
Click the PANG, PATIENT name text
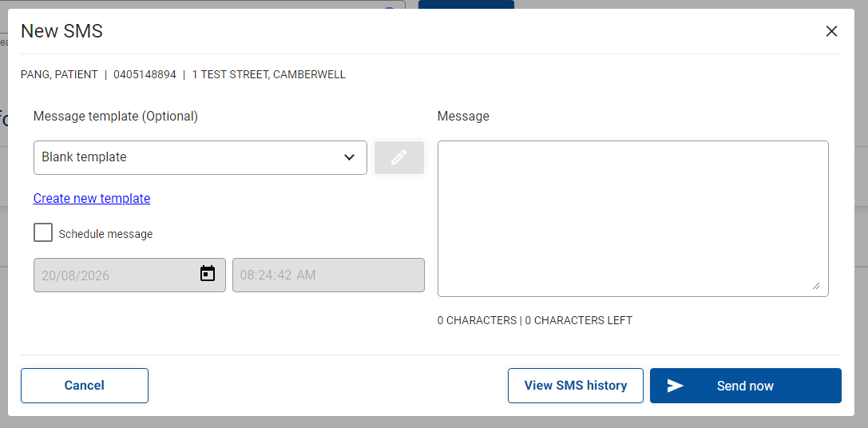pyautogui.click(x=59, y=74)
